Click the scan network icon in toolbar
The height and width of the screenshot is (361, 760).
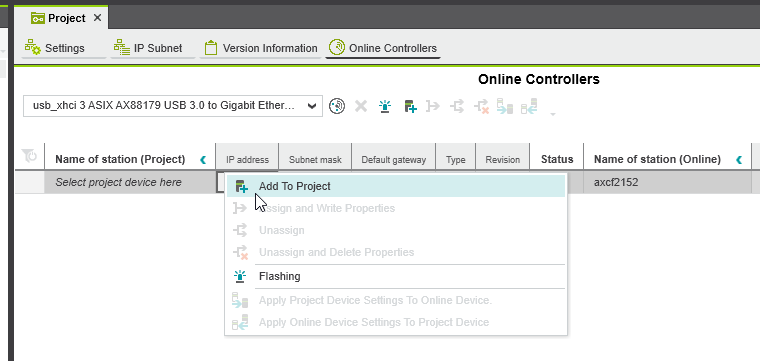pyautogui.click(x=337, y=106)
